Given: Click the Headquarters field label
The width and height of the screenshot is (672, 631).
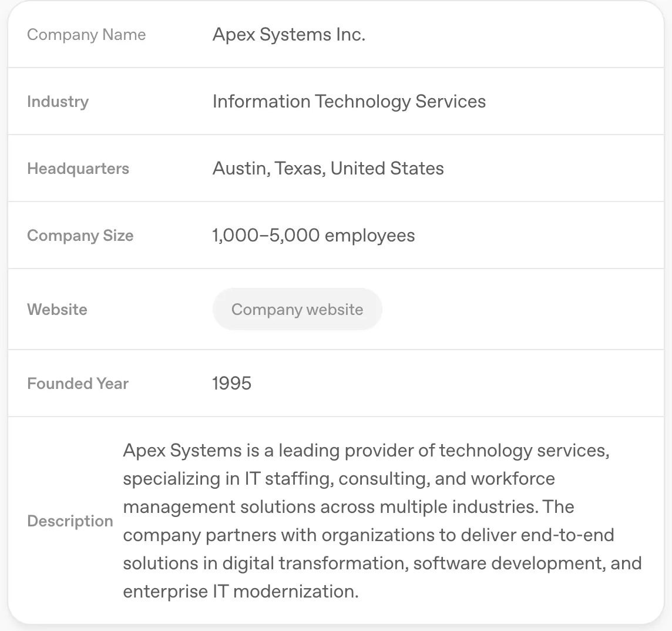Looking at the screenshot, I should (78, 169).
